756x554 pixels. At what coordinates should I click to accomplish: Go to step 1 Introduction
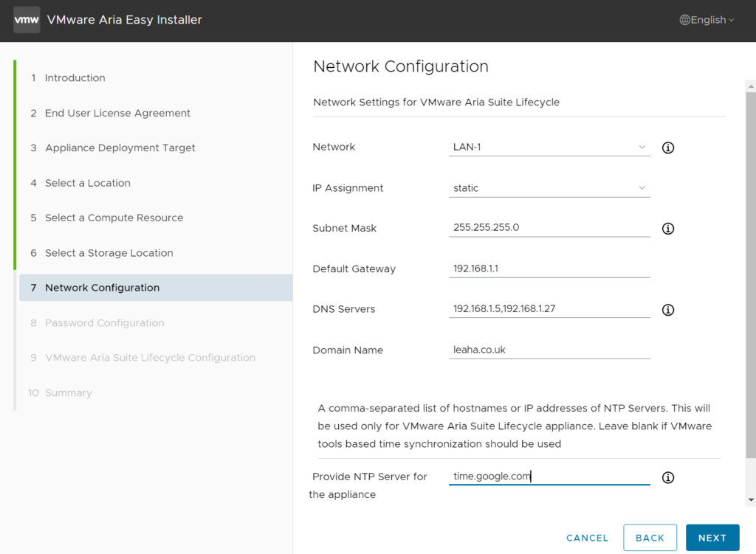(75, 78)
